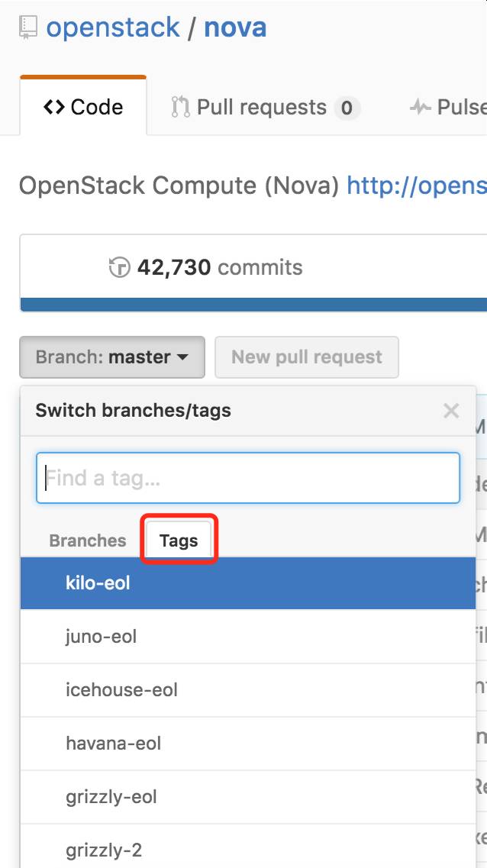Open the nova repository link
The width and height of the screenshot is (487, 868).
[x=235, y=27]
